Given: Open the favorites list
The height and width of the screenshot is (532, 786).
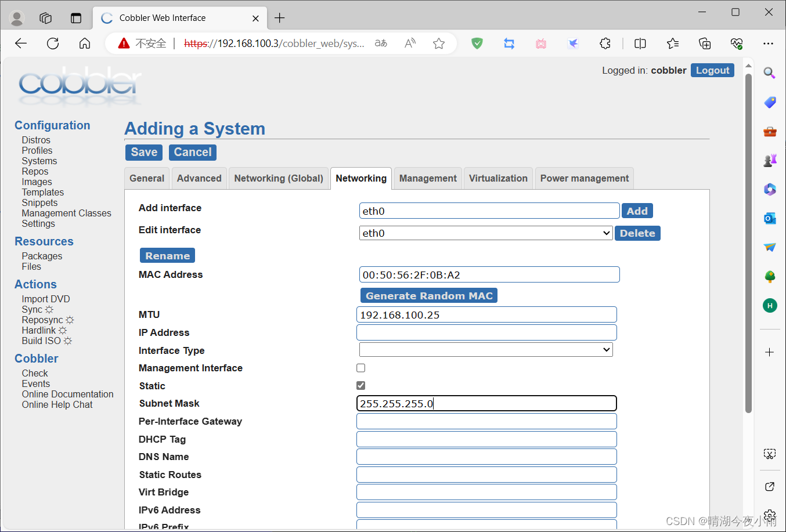Looking at the screenshot, I should click(x=673, y=44).
